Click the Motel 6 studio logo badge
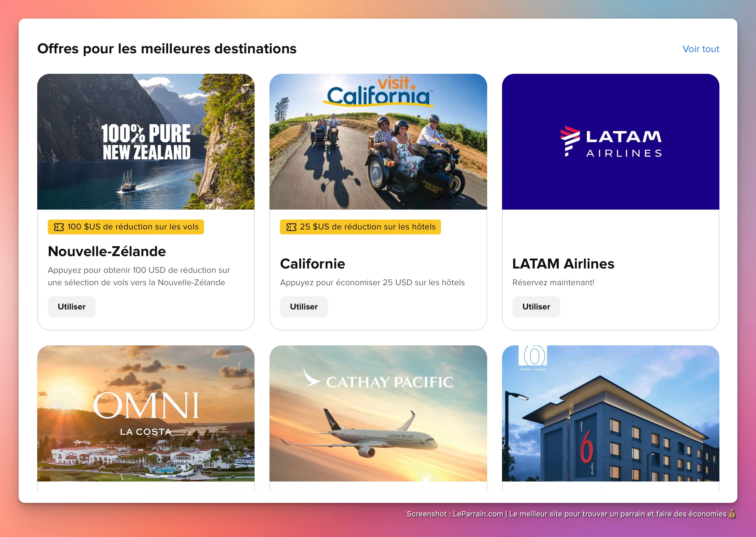The height and width of the screenshot is (537, 756). pos(532,358)
